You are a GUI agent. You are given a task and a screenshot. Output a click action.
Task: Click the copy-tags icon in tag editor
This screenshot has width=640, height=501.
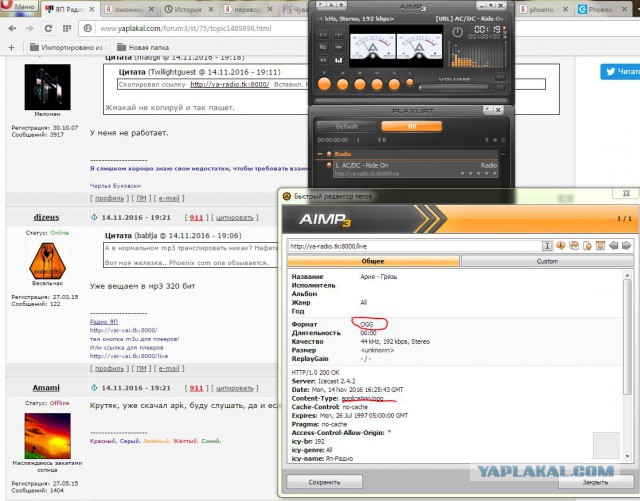574,245
